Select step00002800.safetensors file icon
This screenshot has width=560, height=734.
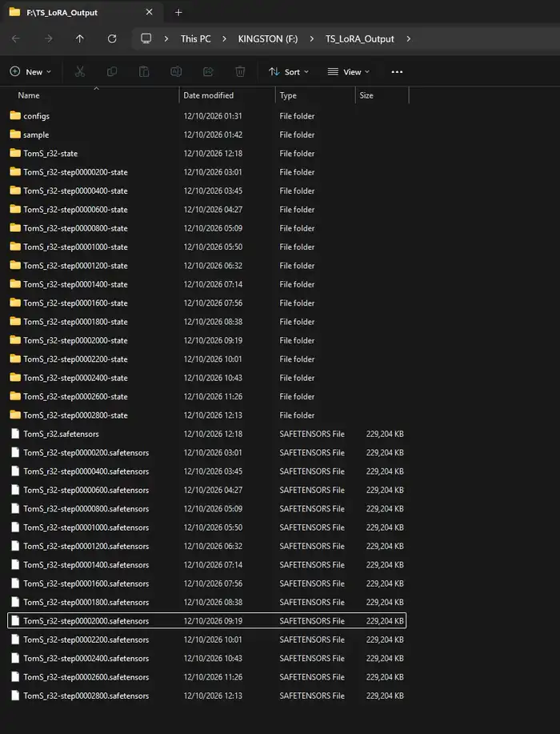15,696
